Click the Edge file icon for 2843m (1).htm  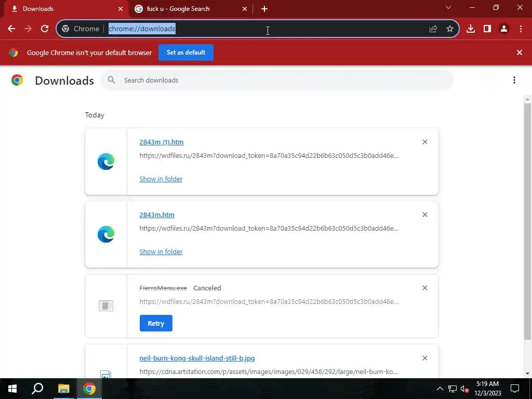[106, 162]
